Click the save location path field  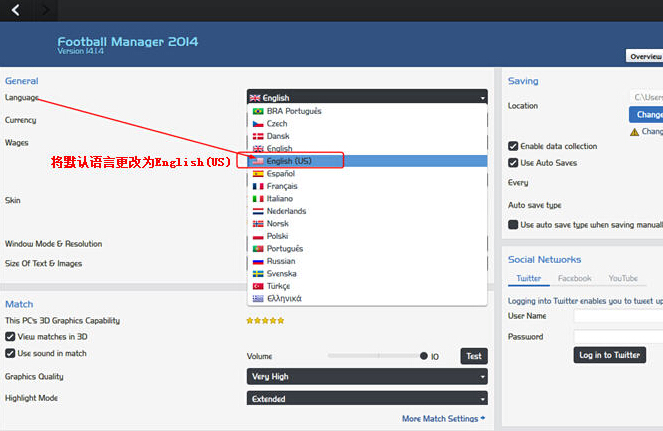click(646, 97)
